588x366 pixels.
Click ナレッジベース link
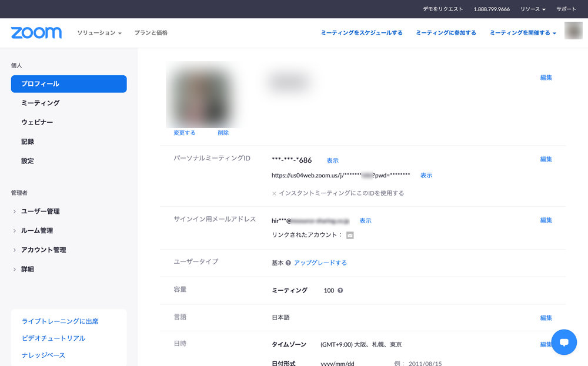[x=43, y=355]
